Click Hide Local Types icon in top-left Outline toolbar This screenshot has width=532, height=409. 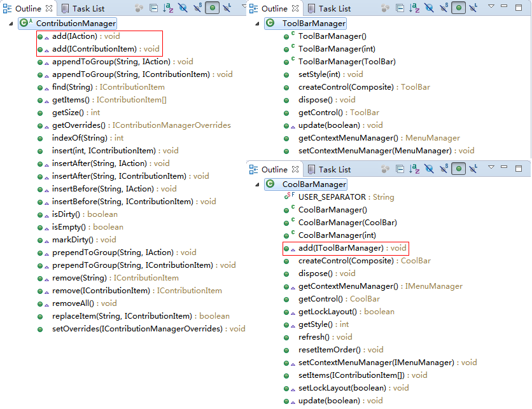click(x=226, y=8)
